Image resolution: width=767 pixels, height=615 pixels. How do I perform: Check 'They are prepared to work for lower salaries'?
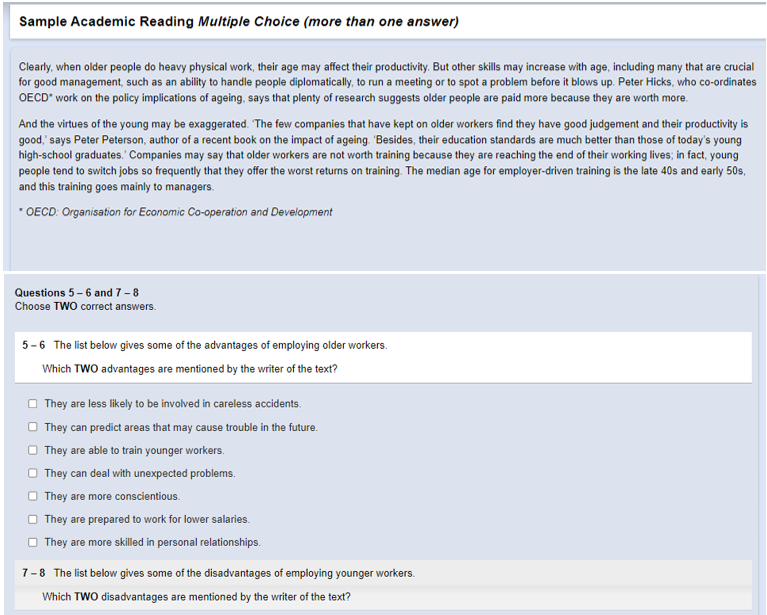tap(32, 519)
